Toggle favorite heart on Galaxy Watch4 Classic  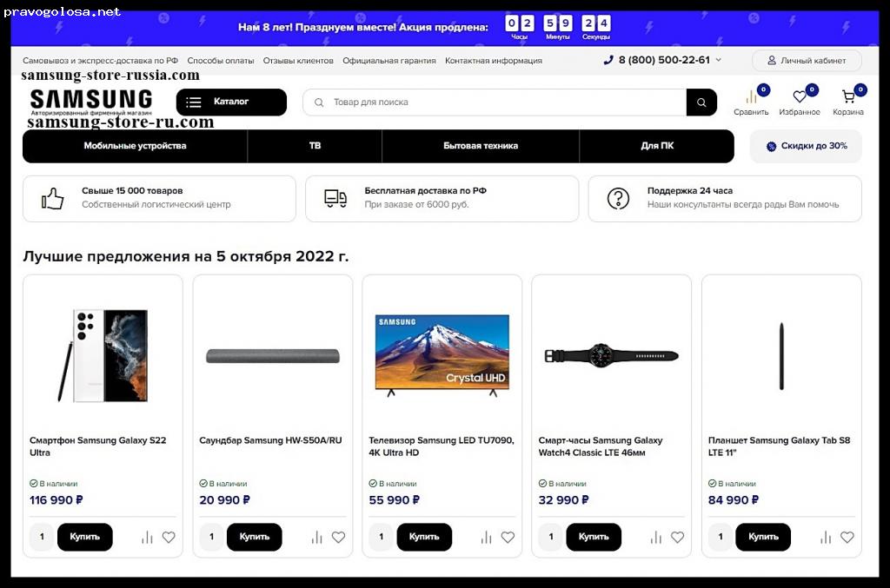[x=677, y=537]
